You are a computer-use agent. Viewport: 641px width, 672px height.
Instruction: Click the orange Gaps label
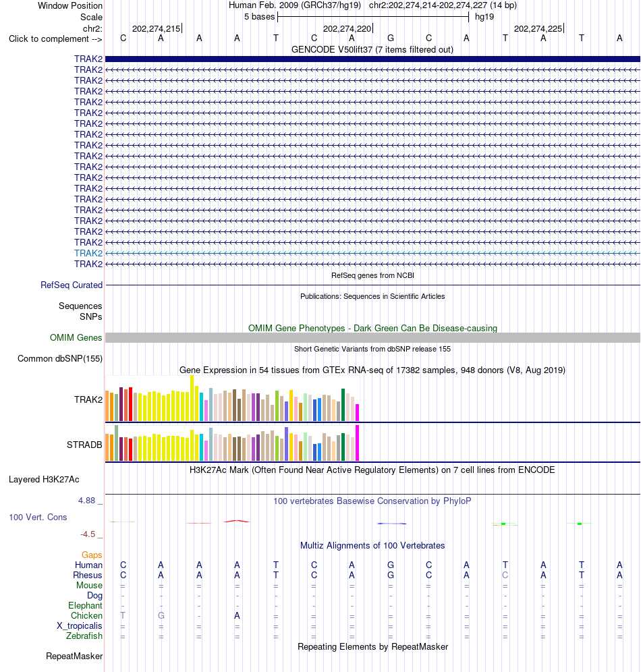pyautogui.click(x=92, y=555)
